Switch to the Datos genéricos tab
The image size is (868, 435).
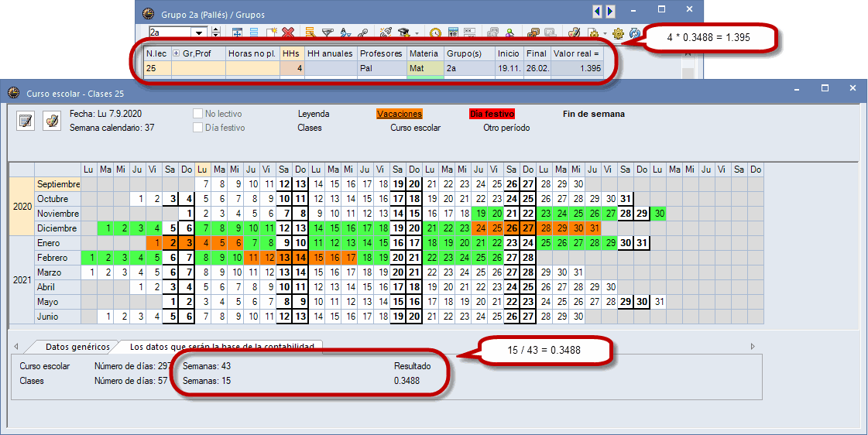77,347
